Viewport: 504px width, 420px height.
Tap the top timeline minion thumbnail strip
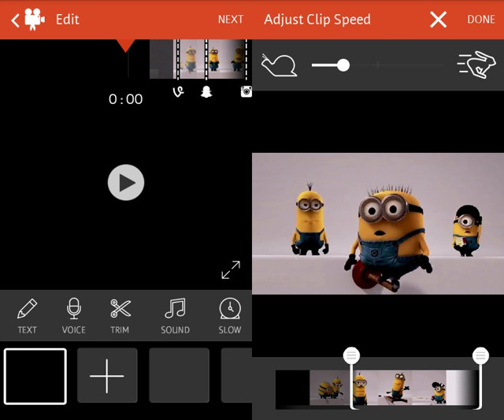(x=201, y=59)
